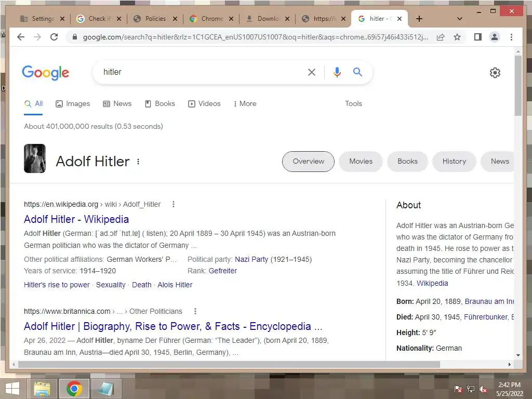Open the side panel icon in the toolbar
532x399 pixels.
478,37
